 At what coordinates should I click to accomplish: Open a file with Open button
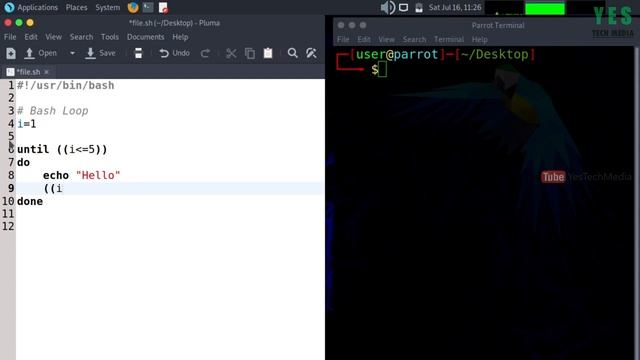[x=40, y=53]
